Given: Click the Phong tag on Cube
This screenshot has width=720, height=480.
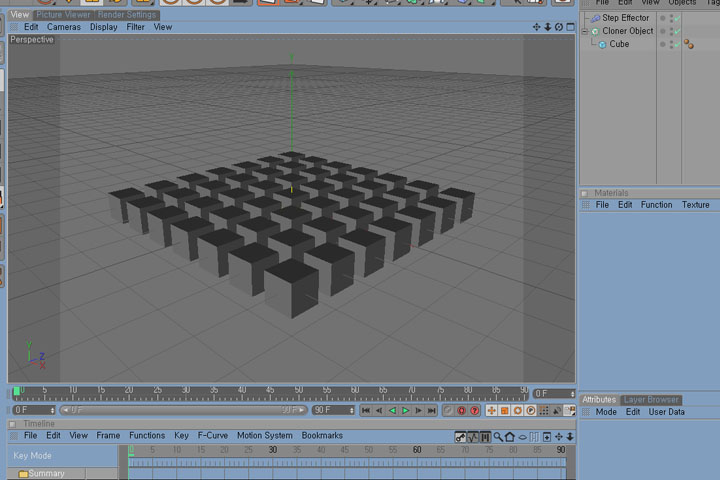Looking at the screenshot, I should (689, 44).
